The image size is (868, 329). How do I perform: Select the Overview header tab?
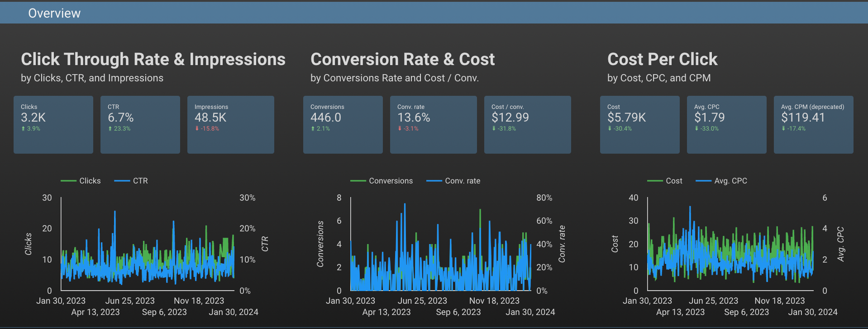54,13
